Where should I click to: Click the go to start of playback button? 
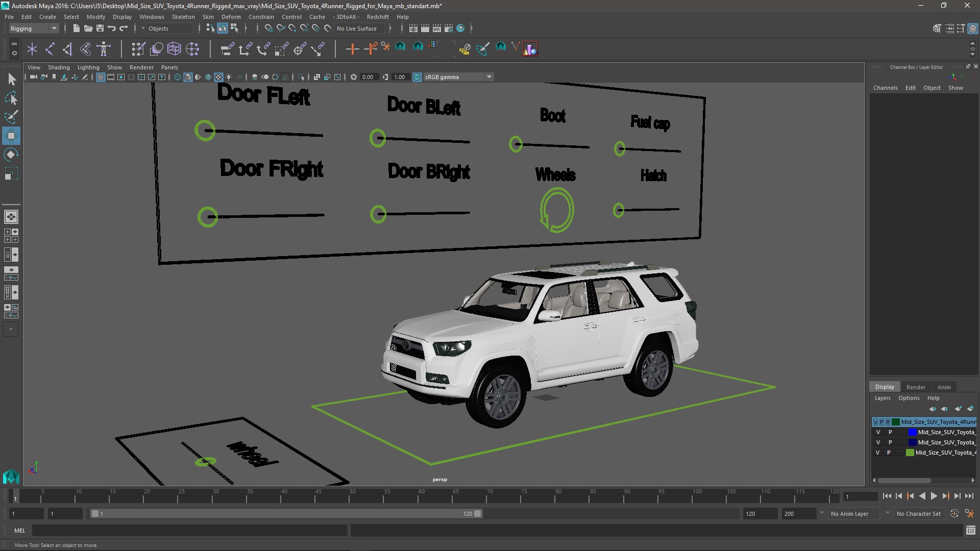click(x=887, y=496)
